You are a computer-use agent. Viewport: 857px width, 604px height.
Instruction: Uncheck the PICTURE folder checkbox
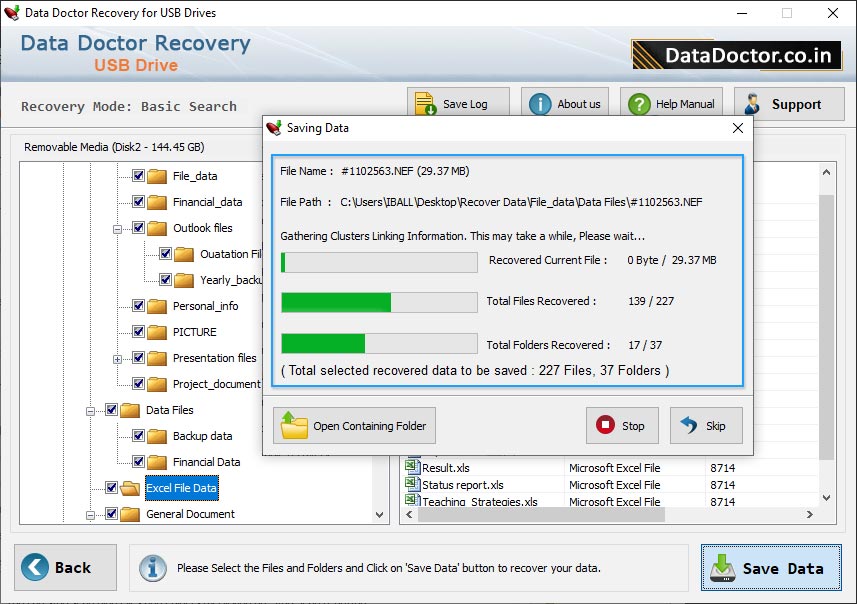pos(138,332)
